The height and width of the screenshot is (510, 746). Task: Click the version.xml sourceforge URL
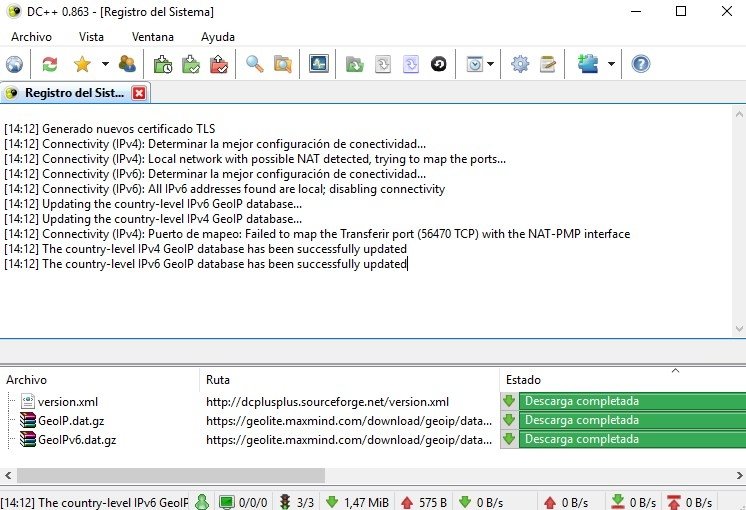click(327, 402)
